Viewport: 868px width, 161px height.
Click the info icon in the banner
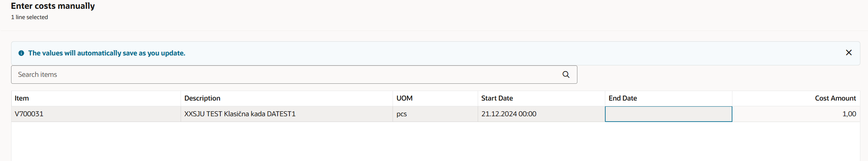click(21, 53)
